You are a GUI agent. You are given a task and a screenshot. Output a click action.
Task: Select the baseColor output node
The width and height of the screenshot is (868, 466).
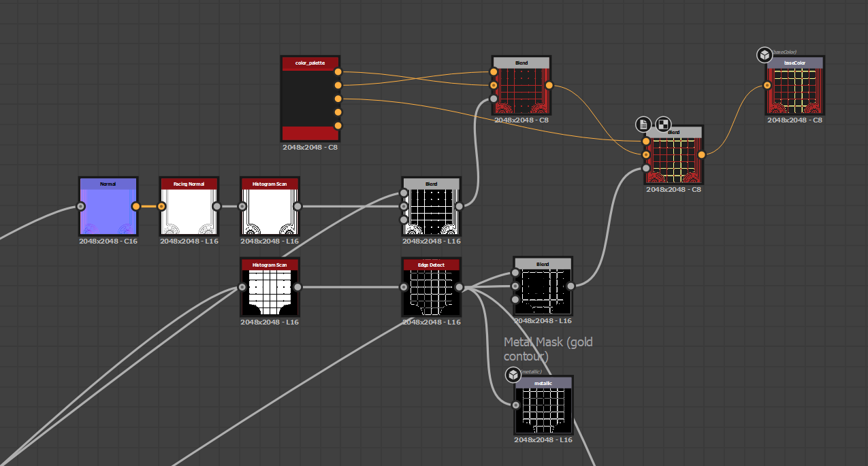(x=794, y=90)
